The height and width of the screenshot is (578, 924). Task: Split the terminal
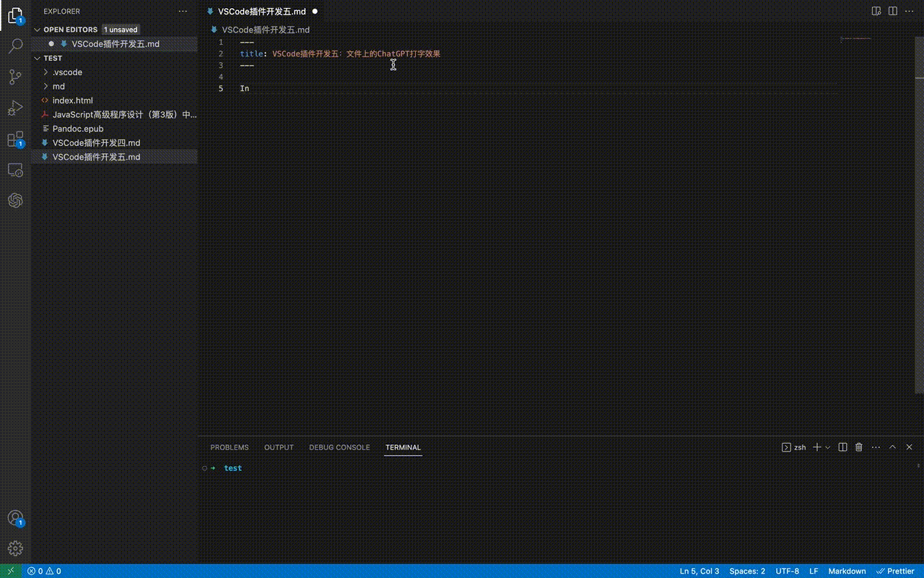point(842,447)
